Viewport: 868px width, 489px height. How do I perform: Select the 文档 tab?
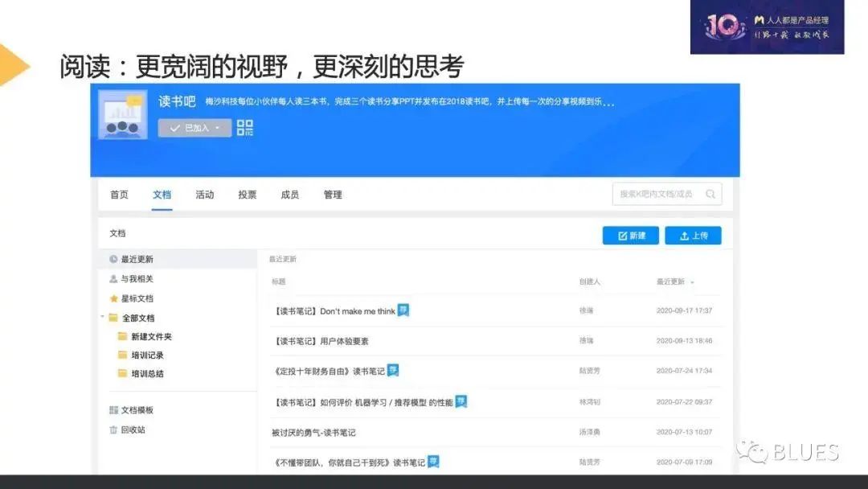(162, 195)
